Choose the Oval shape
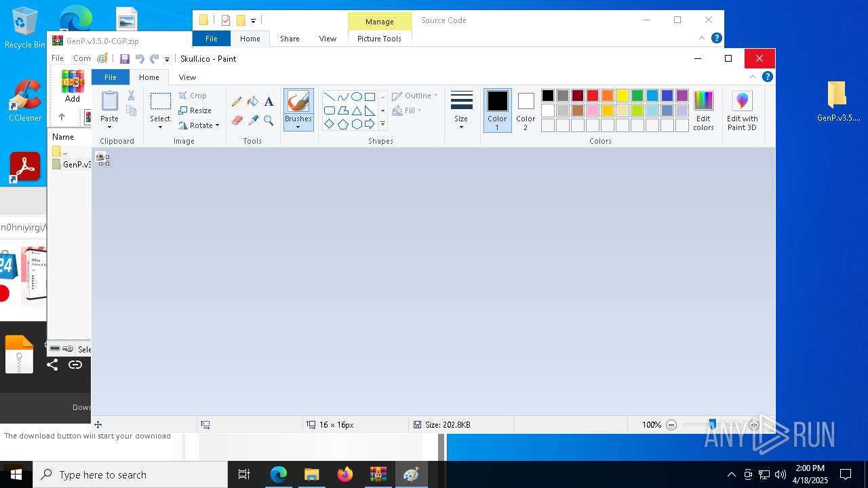Image resolution: width=868 pixels, height=488 pixels. (356, 96)
